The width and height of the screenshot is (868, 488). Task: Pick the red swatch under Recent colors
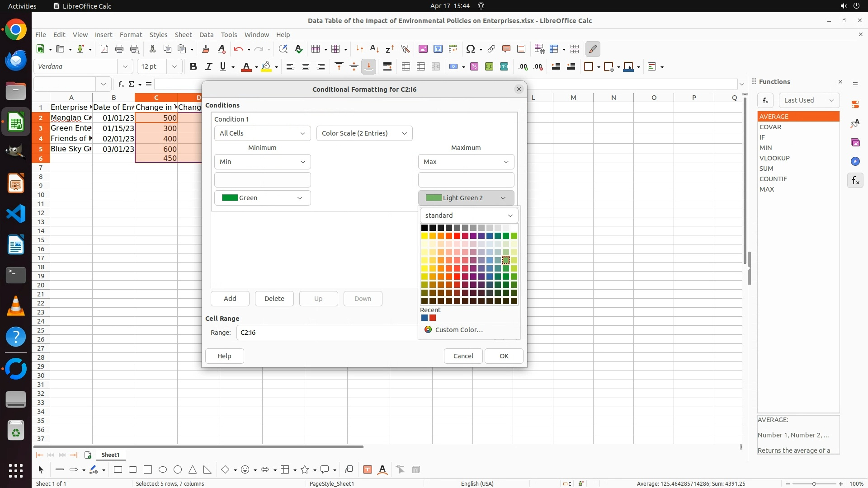click(433, 318)
